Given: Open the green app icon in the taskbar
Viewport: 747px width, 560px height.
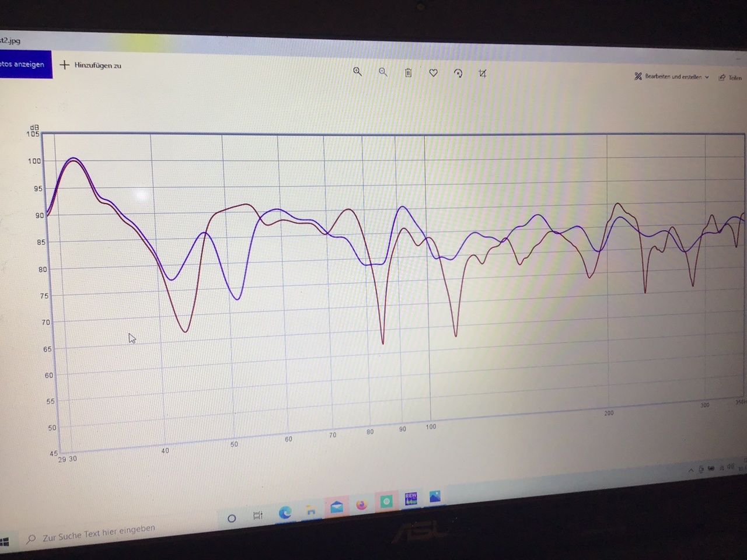Looking at the screenshot, I should pyautogui.click(x=386, y=502).
